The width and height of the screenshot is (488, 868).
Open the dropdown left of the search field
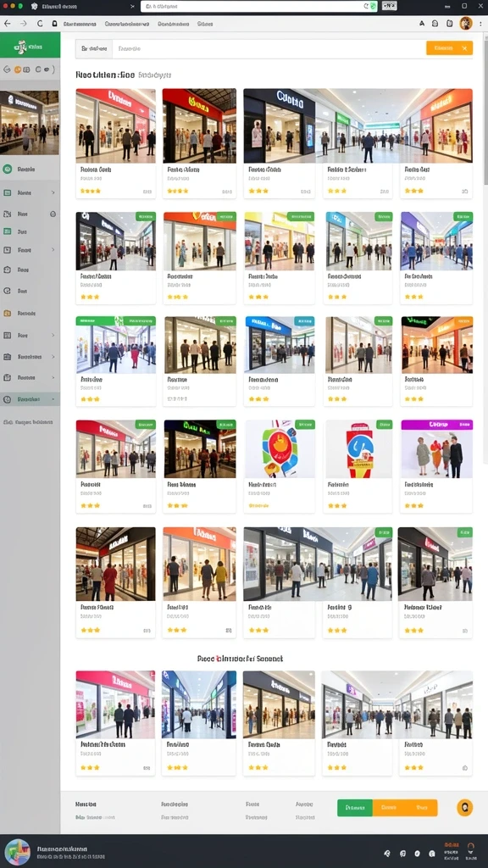click(94, 48)
